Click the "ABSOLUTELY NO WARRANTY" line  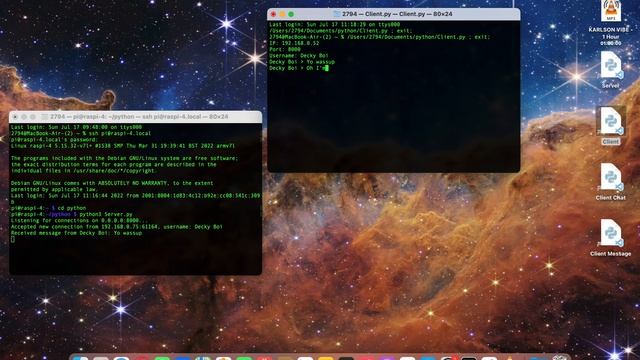tap(112, 183)
